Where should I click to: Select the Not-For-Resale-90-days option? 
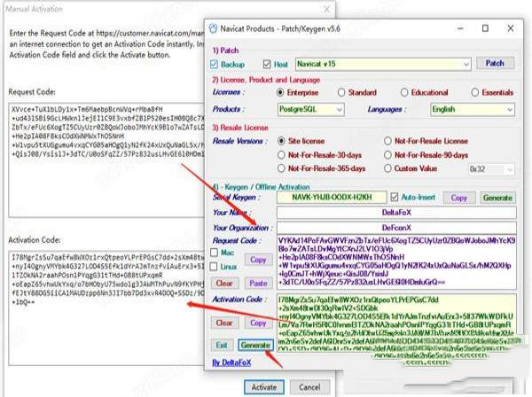click(387, 155)
